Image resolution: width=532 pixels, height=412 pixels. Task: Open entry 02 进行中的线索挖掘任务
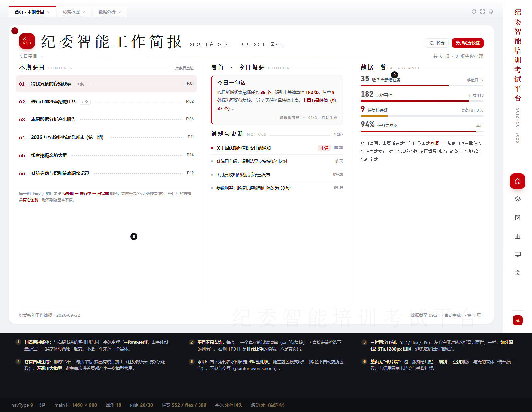click(106, 102)
